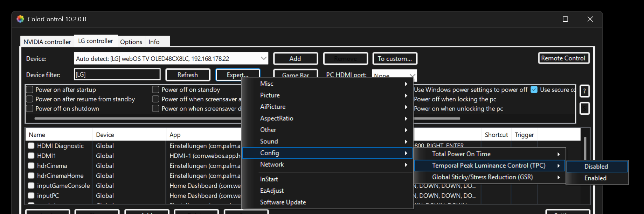Expand the Network submenu
Viewport: 644px width, 214px height.
point(327,164)
